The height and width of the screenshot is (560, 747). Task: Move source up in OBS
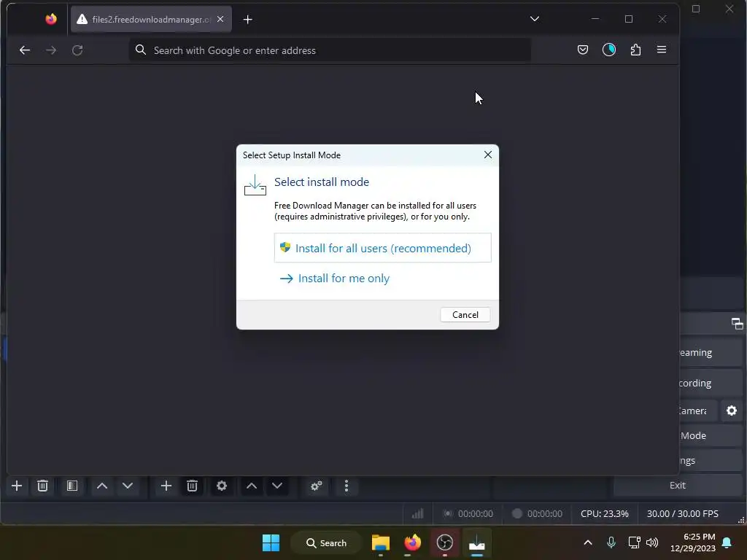pos(252,486)
